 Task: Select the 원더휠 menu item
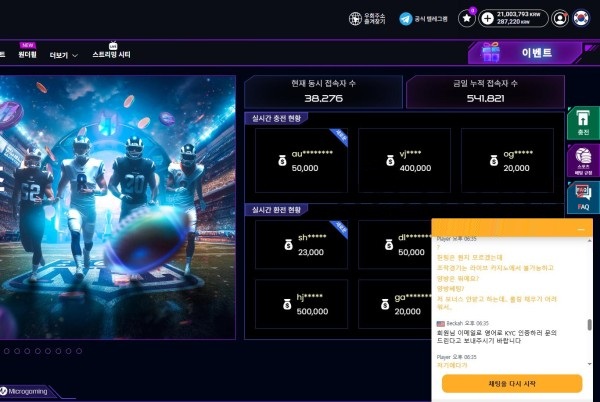27,54
